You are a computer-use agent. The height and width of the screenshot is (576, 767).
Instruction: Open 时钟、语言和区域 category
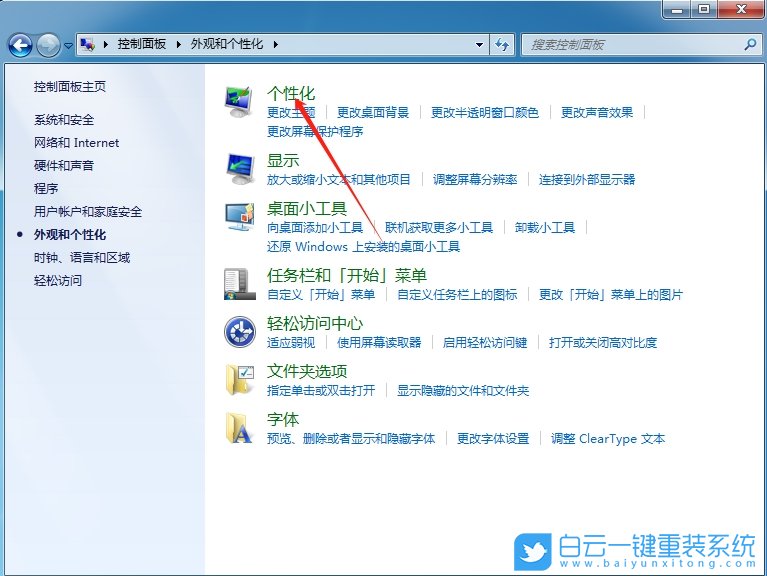[82, 258]
